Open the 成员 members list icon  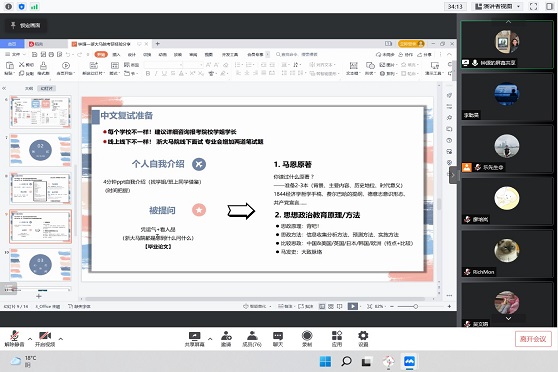(x=252, y=339)
